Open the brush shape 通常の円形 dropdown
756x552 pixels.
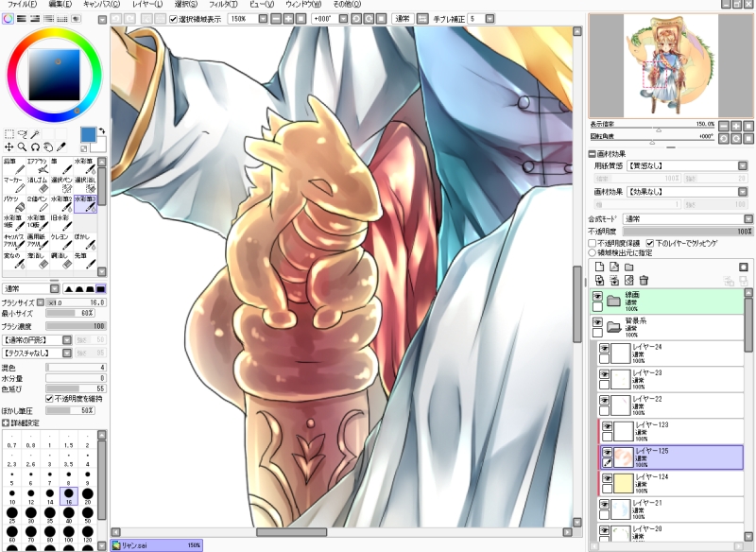coord(67,340)
